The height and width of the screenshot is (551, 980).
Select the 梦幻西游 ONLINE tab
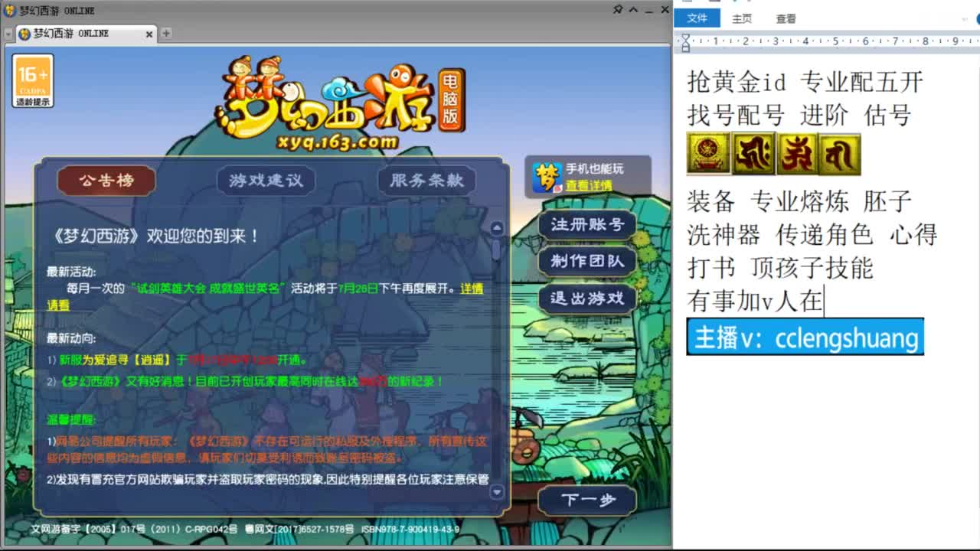coord(86,34)
